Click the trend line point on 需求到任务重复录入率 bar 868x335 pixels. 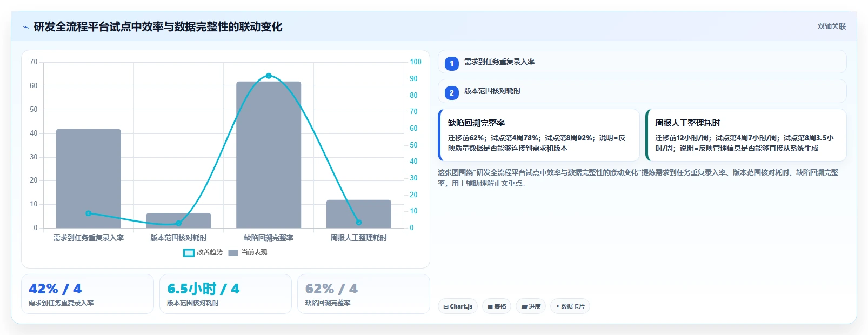click(x=89, y=213)
